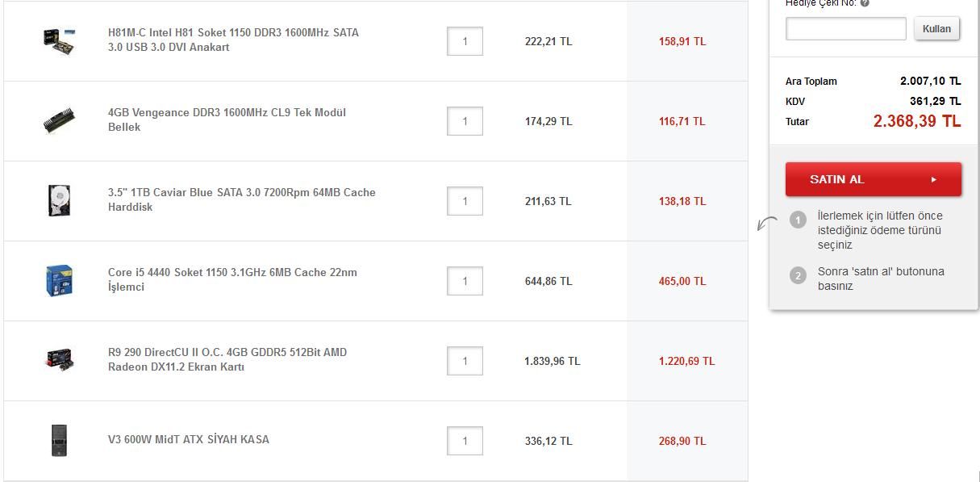Viewport: 980px width, 482px height.
Task: Open the R9 290 DirectCU II Ekran Kartı link
Action: click(x=227, y=360)
